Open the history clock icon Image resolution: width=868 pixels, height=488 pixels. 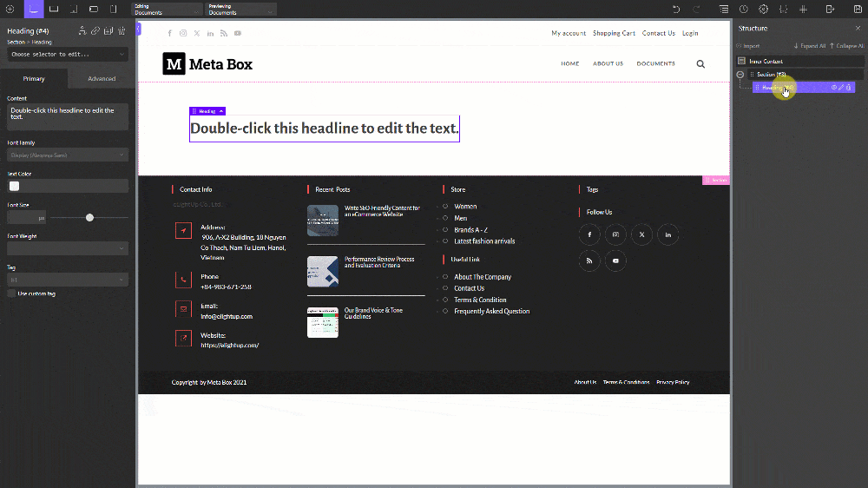pos(744,9)
